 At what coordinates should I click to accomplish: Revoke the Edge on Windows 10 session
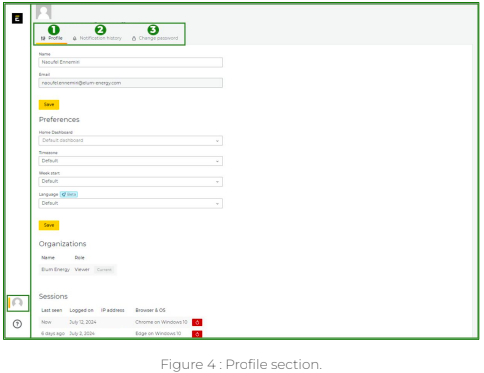pyautogui.click(x=197, y=334)
